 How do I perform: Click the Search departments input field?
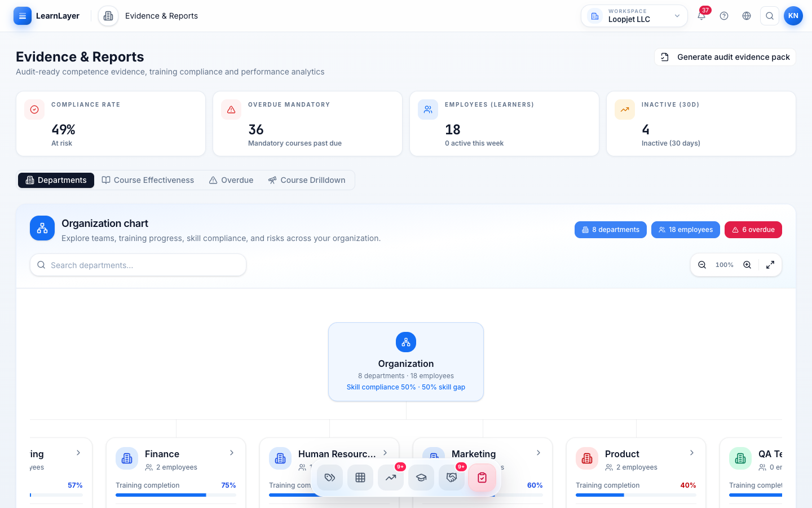[138, 265]
